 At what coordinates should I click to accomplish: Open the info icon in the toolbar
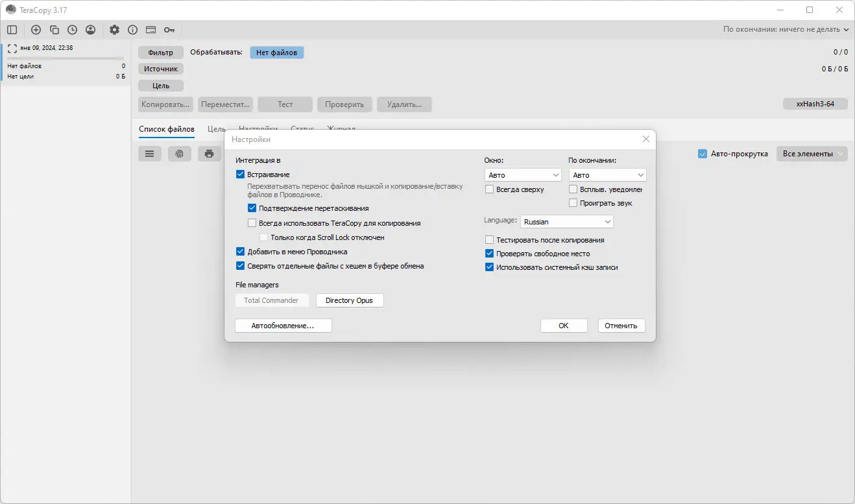[133, 30]
